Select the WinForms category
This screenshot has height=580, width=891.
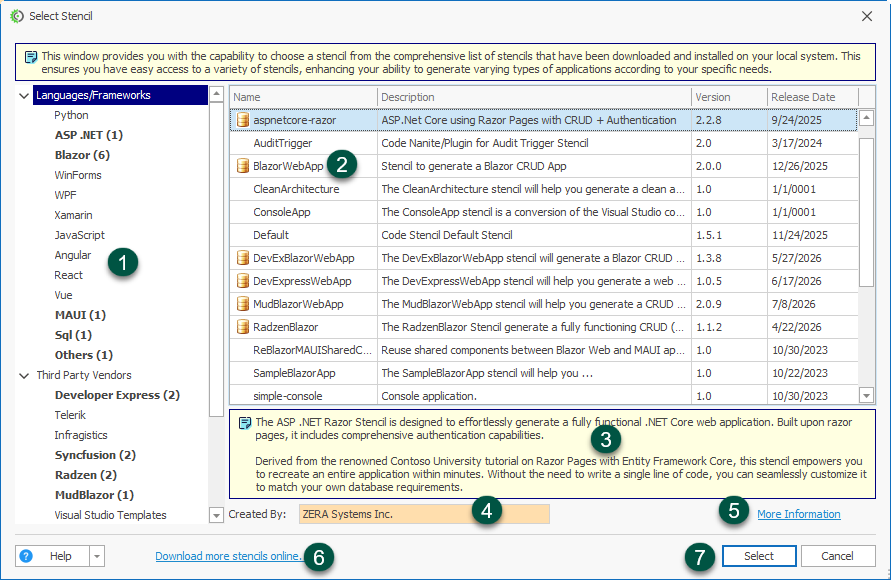tap(78, 175)
